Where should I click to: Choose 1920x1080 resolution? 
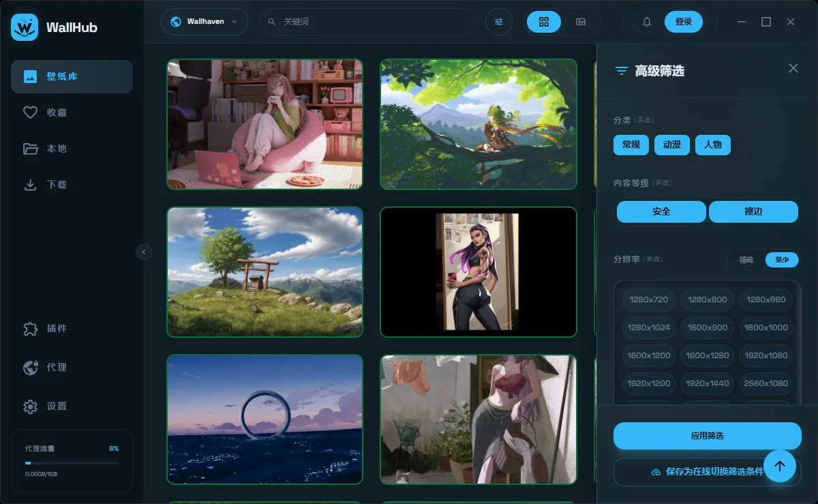click(766, 356)
